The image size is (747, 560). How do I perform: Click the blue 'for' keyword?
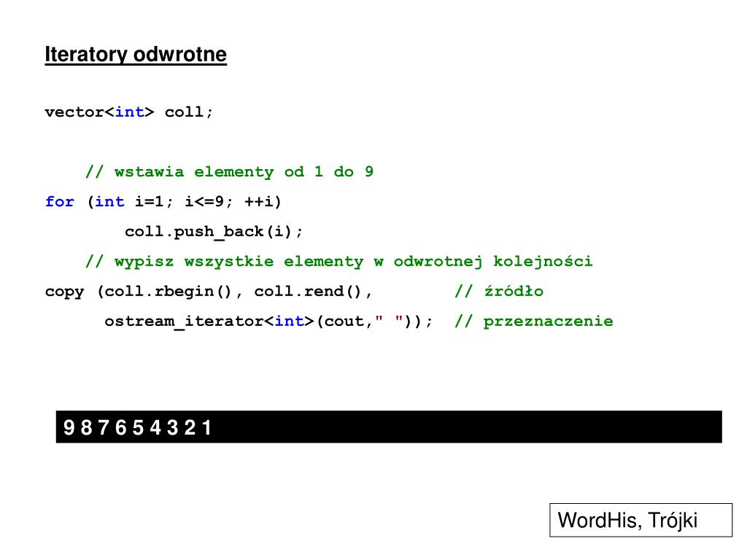[x=60, y=202]
